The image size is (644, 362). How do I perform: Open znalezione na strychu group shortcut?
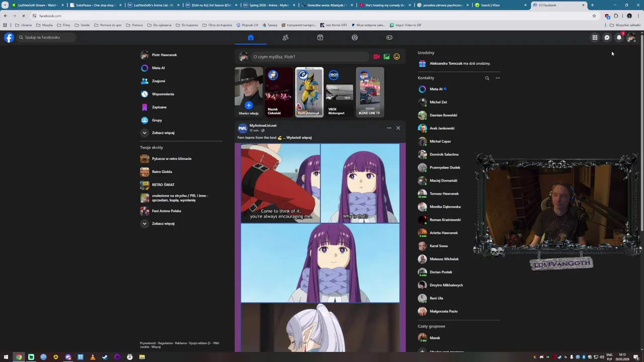coord(181,198)
